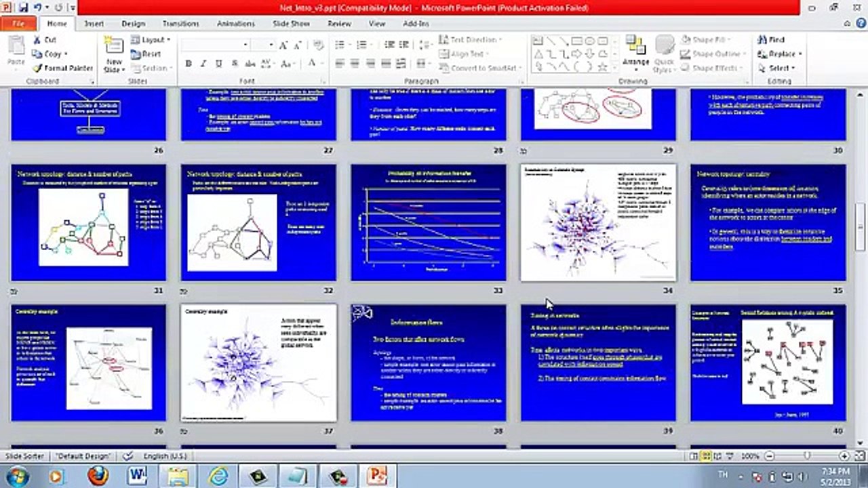
Task: Open the font name combo box
Action: coord(217,45)
